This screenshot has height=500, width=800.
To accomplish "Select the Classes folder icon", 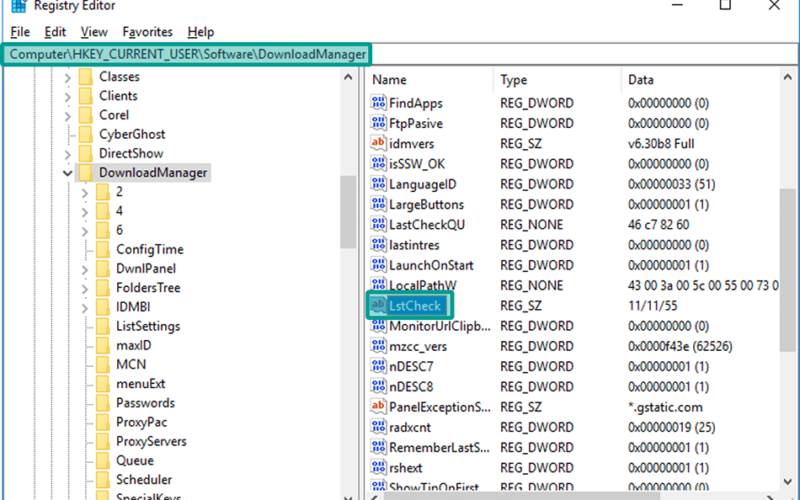I will click(86, 77).
